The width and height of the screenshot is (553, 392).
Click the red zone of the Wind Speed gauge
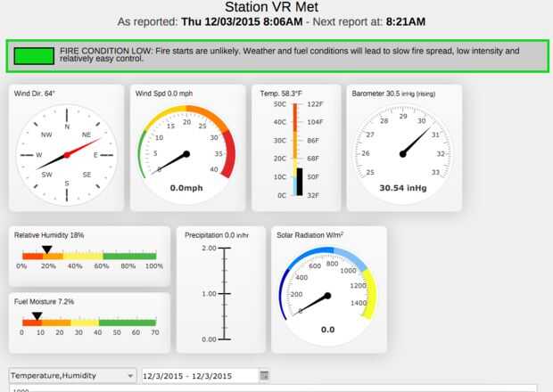[x=229, y=154]
